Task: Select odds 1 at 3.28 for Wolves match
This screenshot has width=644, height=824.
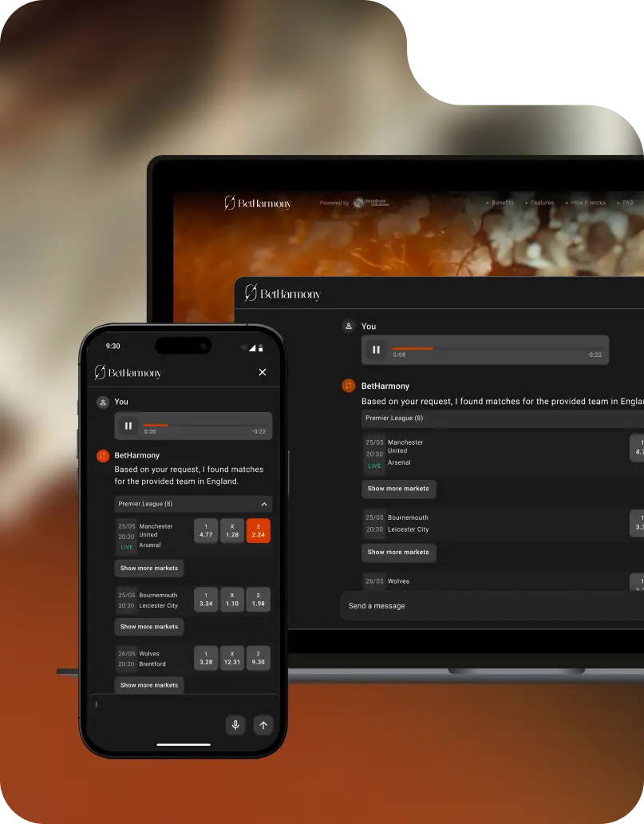Action: click(x=206, y=658)
